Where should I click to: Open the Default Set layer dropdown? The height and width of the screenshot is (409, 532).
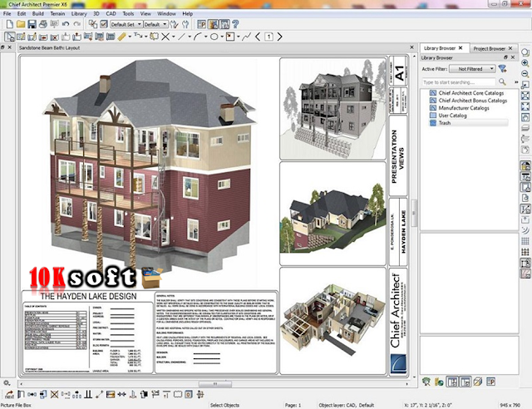126,24
